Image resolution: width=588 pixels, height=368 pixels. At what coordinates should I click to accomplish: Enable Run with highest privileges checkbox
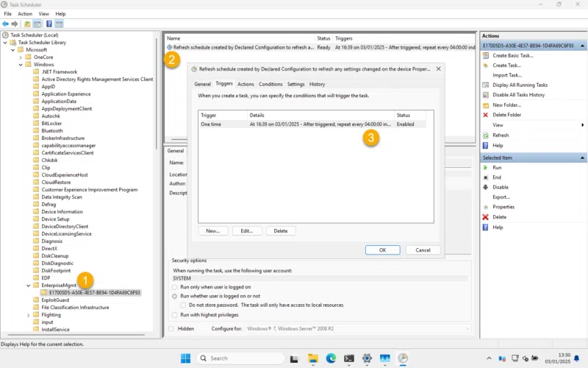pos(175,314)
